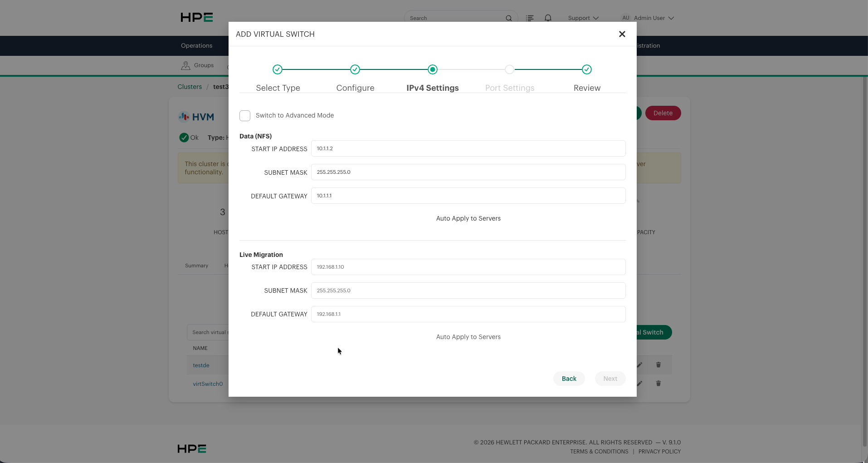Open the virtSwitch0 link
Image resolution: width=868 pixels, height=463 pixels.
point(208,384)
